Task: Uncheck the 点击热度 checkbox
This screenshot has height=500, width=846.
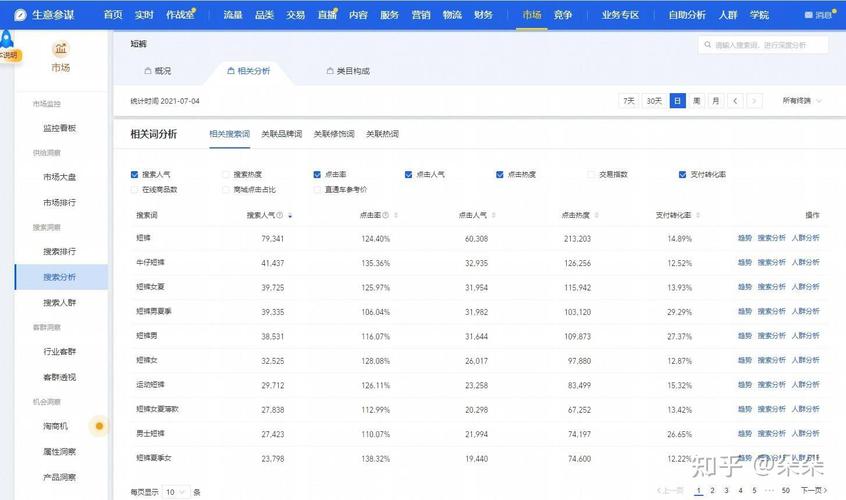Action: (x=500, y=174)
